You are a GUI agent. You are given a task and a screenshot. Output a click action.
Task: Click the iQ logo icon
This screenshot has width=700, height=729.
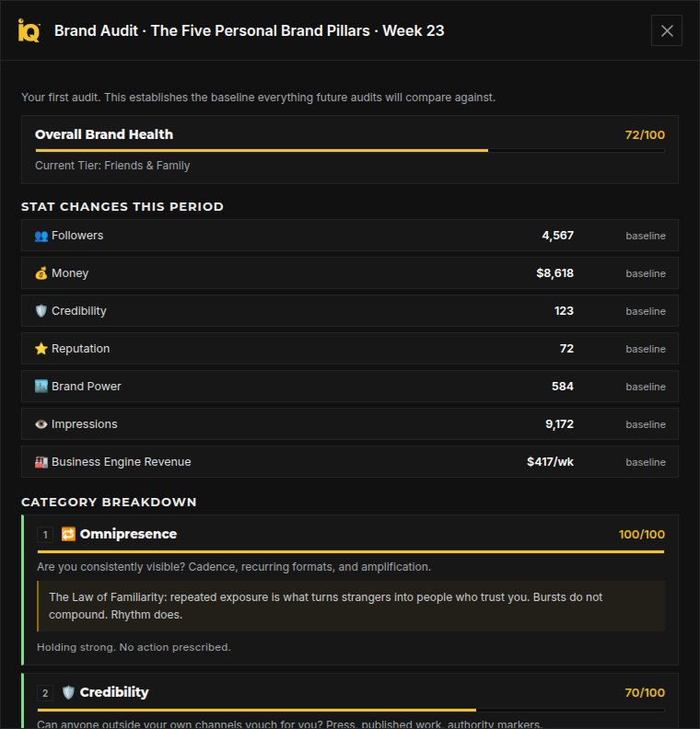(29, 30)
